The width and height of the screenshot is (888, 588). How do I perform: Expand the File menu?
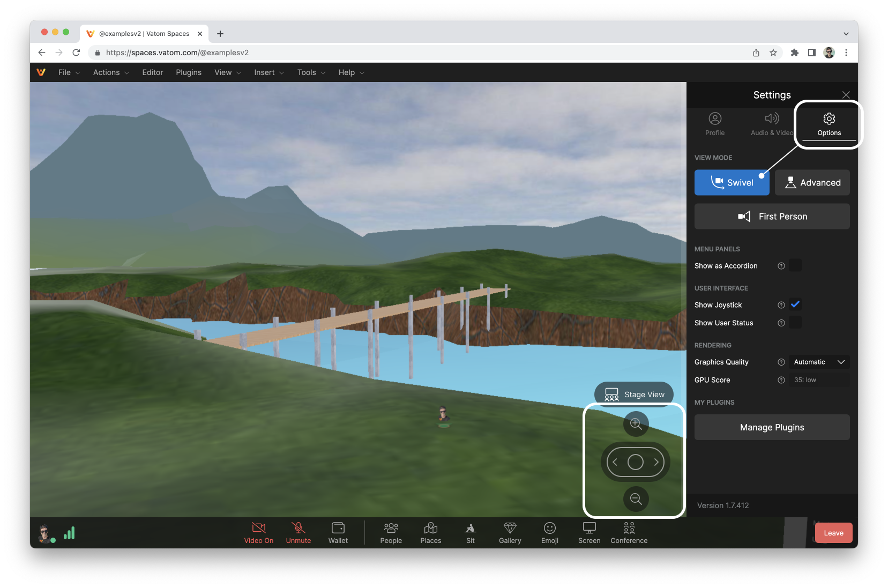click(x=69, y=72)
